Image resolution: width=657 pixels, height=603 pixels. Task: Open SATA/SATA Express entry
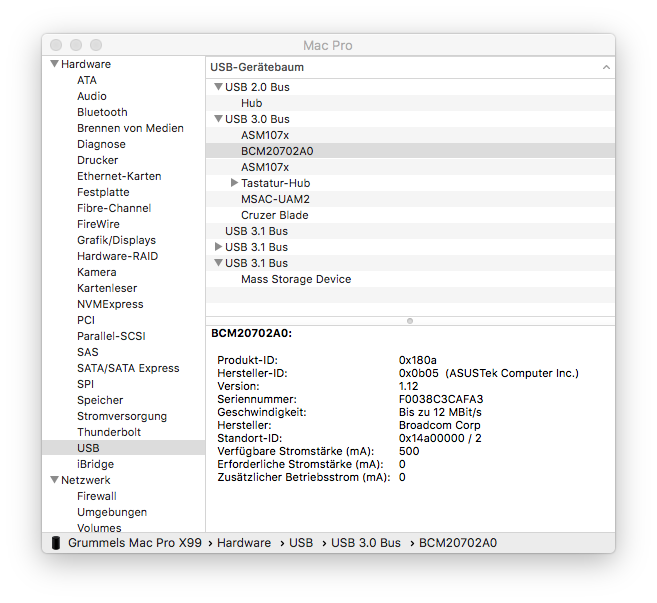pos(128,368)
